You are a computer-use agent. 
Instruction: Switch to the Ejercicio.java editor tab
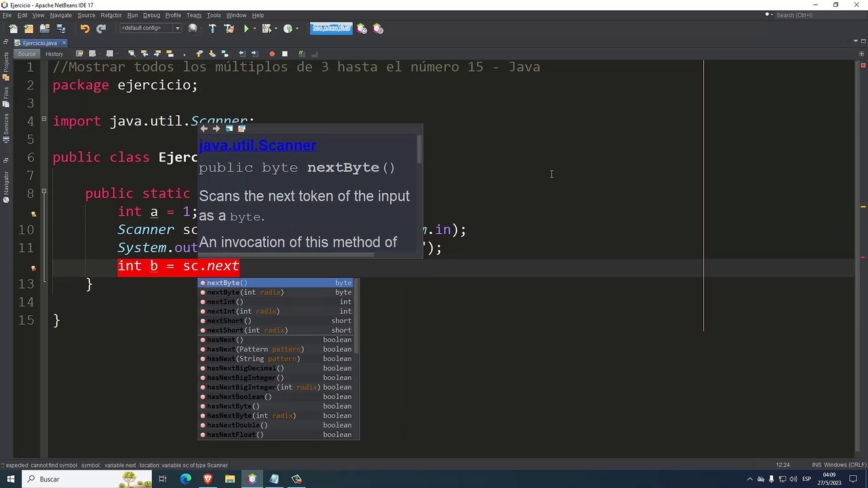(x=39, y=43)
